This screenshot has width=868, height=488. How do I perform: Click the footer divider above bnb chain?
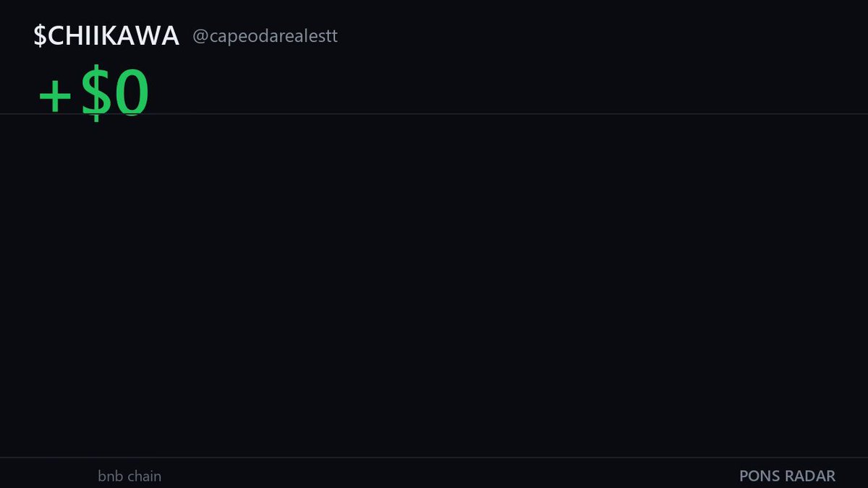[x=434, y=458]
